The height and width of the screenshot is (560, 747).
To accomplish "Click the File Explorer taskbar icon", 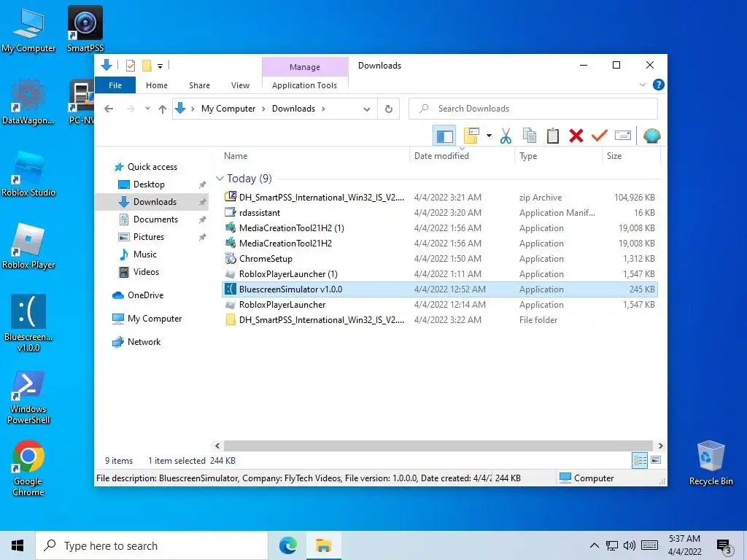I will (x=323, y=545).
